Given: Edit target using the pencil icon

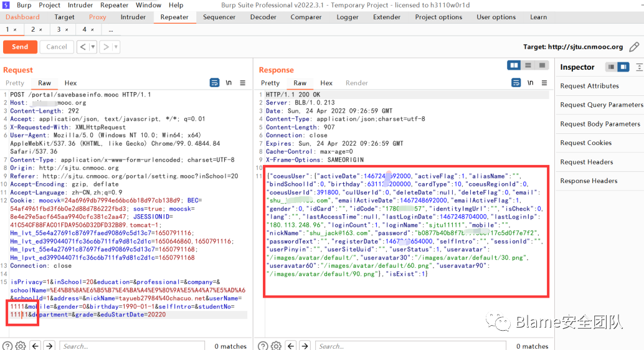Looking at the screenshot, I should point(634,47).
